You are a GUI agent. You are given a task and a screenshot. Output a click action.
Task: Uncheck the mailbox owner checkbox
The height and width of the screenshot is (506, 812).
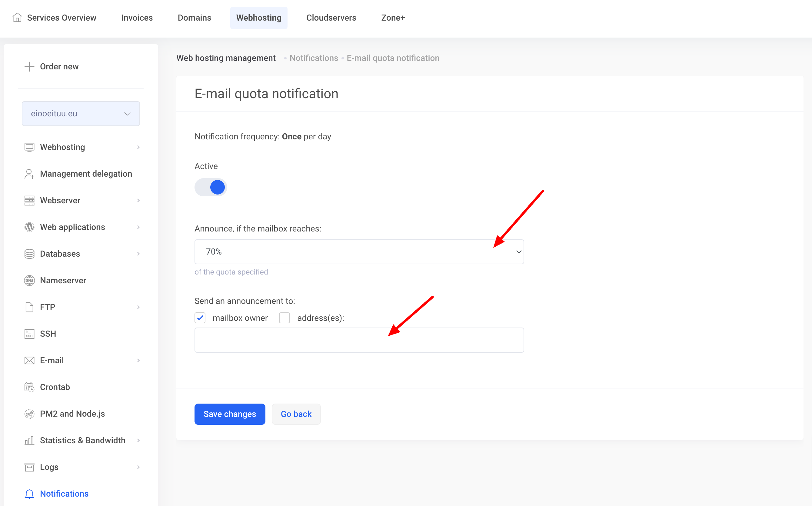point(200,318)
